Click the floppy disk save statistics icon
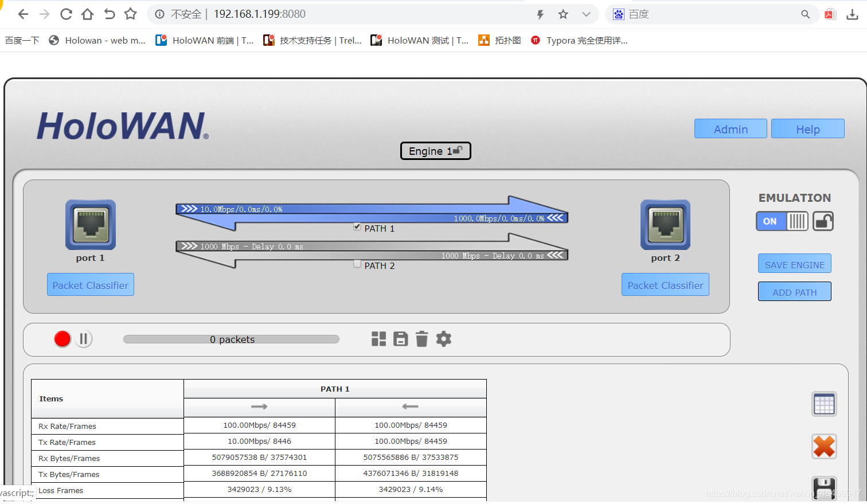This screenshot has width=867, height=504. pyautogui.click(x=824, y=489)
